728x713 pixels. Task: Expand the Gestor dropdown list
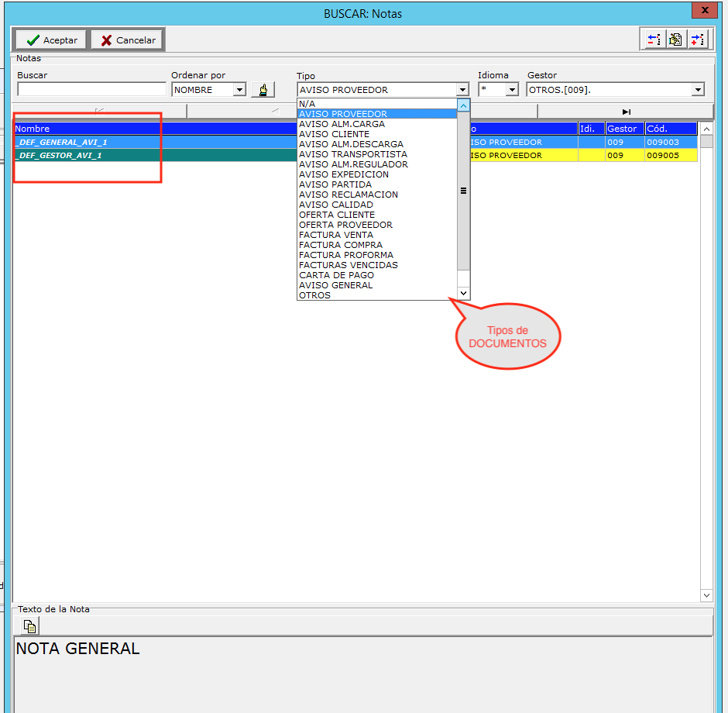pyautogui.click(x=698, y=90)
